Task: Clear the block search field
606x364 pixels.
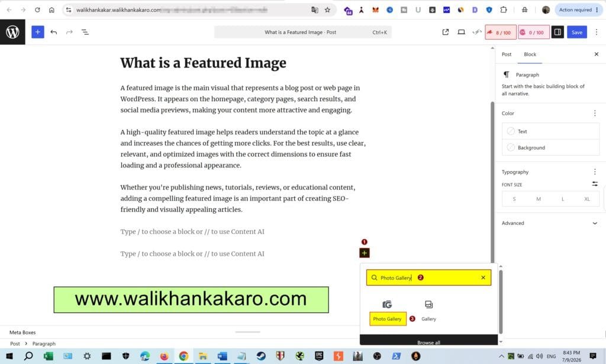Action: click(483, 278)
